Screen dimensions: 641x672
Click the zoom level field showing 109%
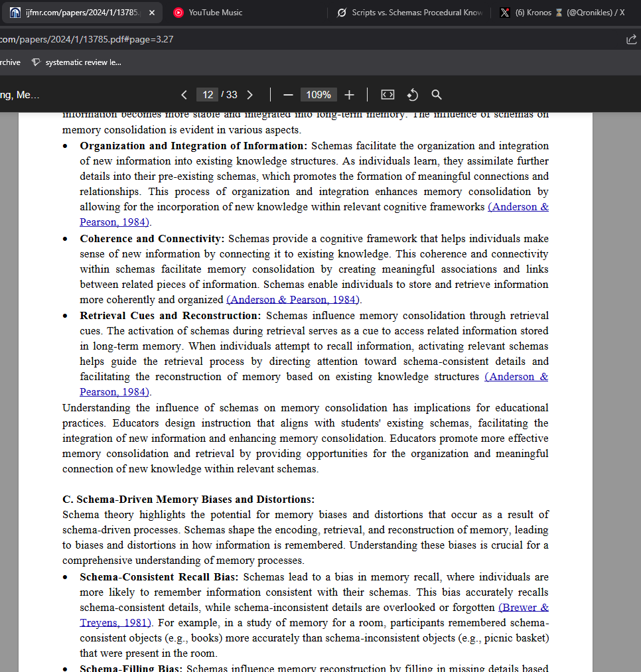[x=319, y=95]
